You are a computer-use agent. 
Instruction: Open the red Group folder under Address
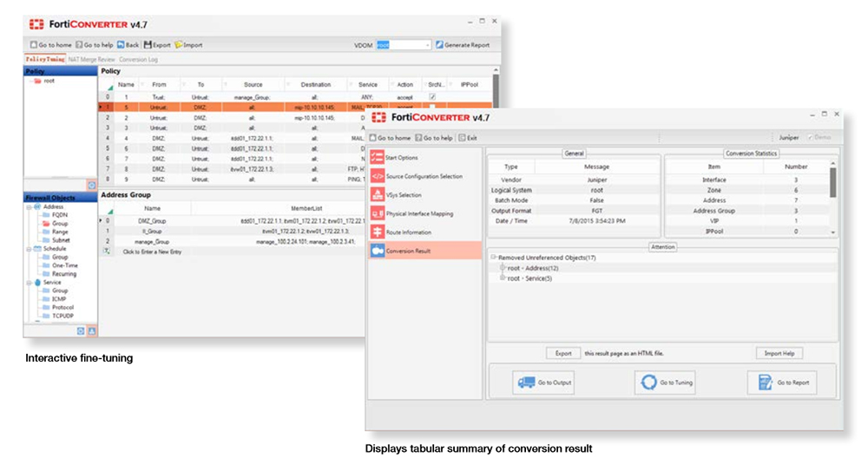[x=56, y=224]
